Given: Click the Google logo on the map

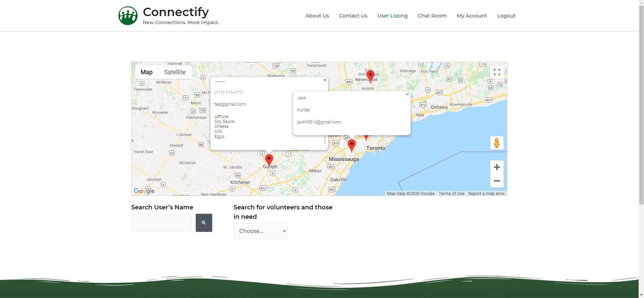Looking at the screenshot, I should (144, 191).
